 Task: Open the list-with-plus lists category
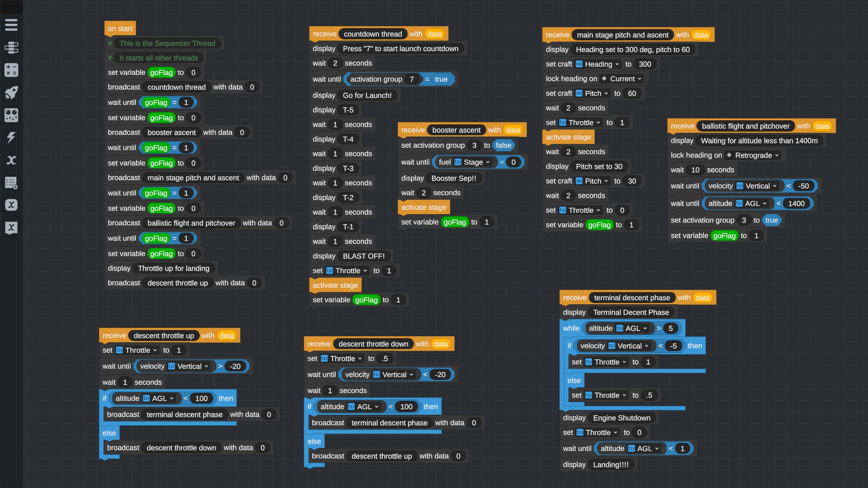tap(11, 183)
